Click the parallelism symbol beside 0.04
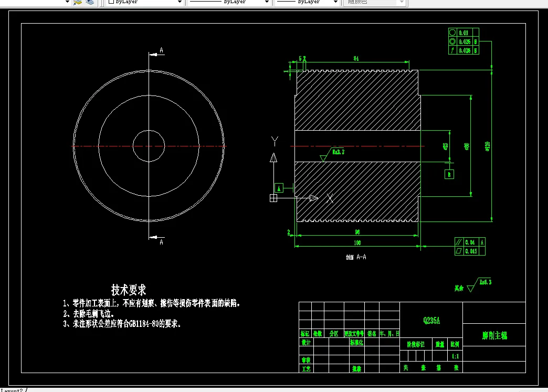Image resolution: width=548 pixels, height=392 pixels. (459, 242)
